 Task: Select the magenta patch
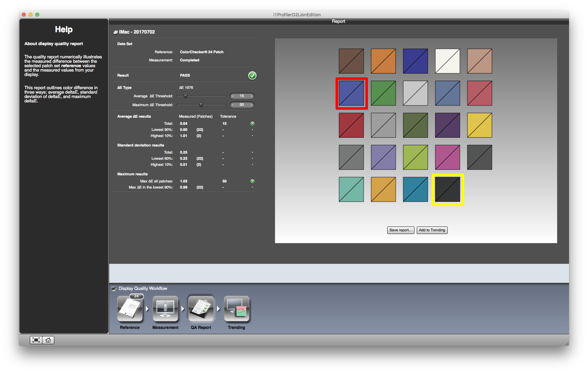tap(447, 157)
